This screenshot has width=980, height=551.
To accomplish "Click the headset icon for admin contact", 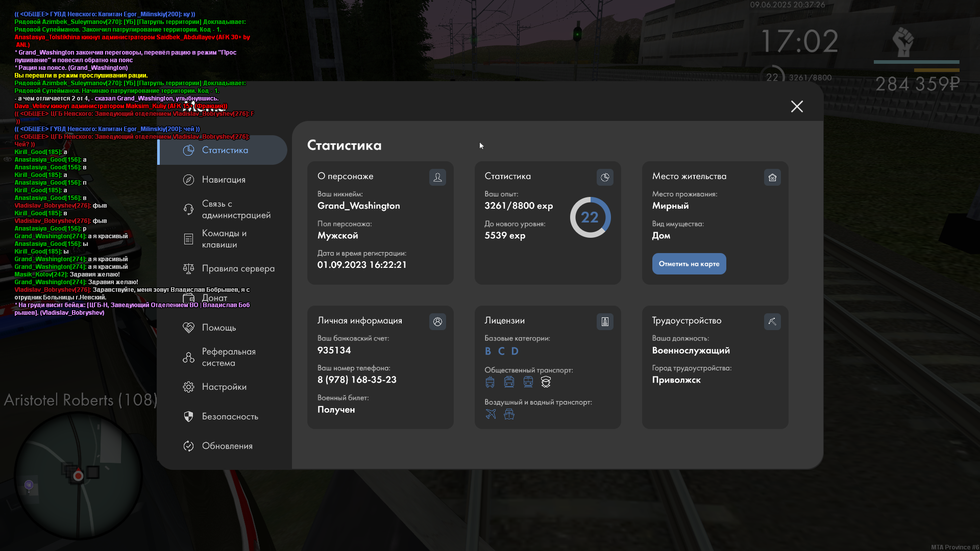I will [x=188, y=209].
